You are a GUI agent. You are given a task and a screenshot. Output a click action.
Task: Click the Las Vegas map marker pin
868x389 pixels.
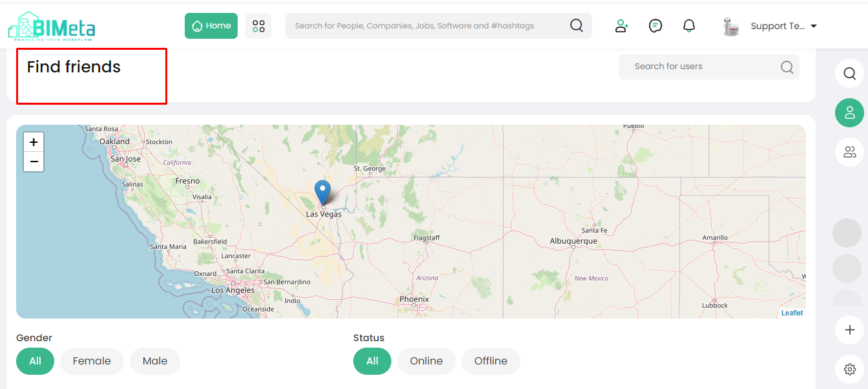pyautogui.click(x=322, y=193)
